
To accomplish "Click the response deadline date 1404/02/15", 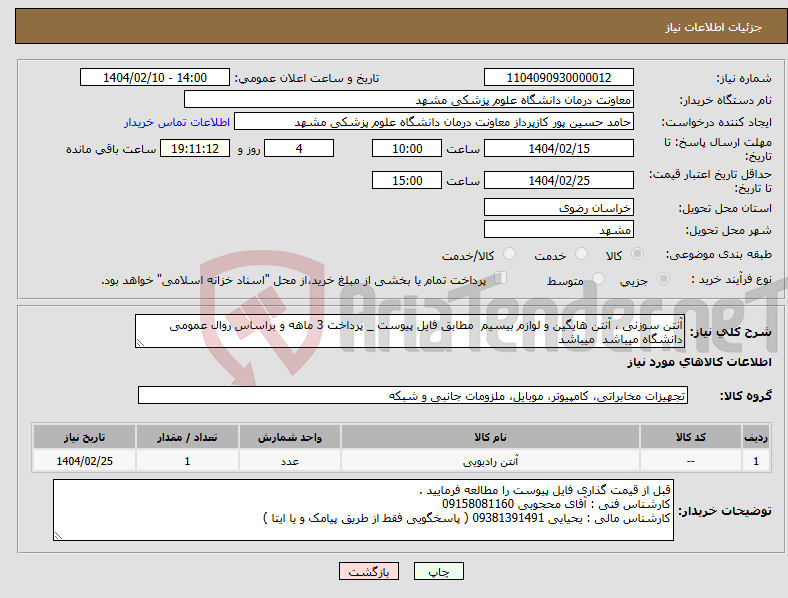I will pos(558,148).
